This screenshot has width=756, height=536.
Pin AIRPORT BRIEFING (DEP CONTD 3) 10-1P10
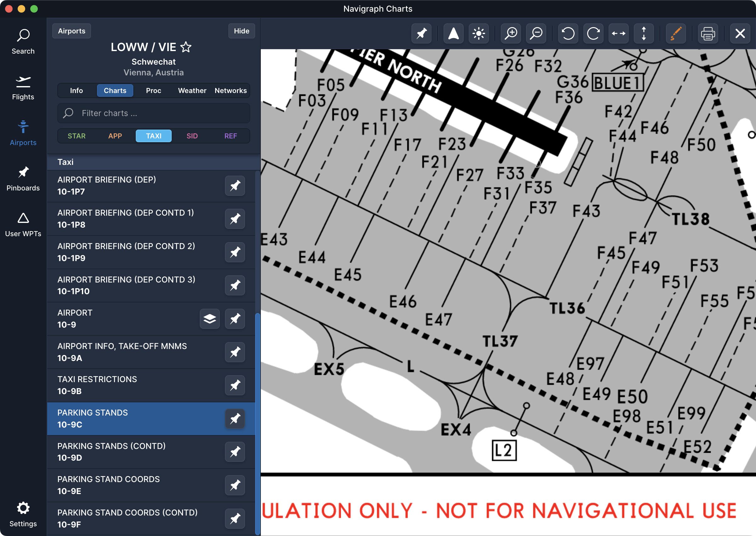pyautogui.click(x=235, y=285)
